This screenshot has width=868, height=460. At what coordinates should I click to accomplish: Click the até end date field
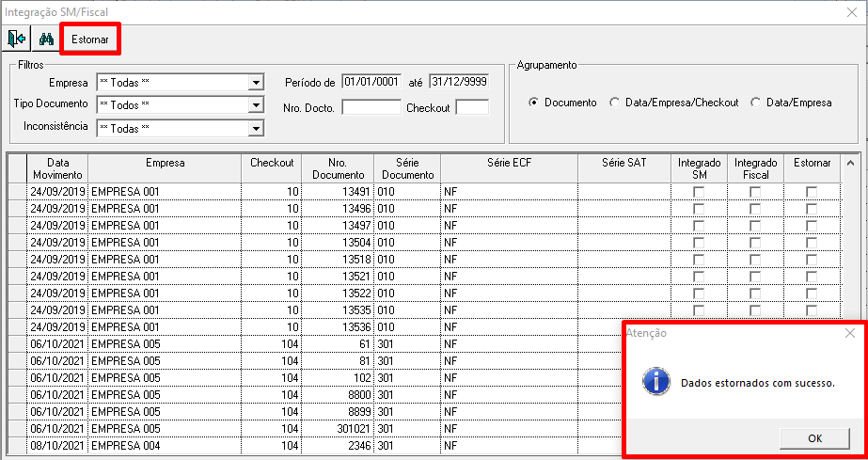tap(459, 82)
